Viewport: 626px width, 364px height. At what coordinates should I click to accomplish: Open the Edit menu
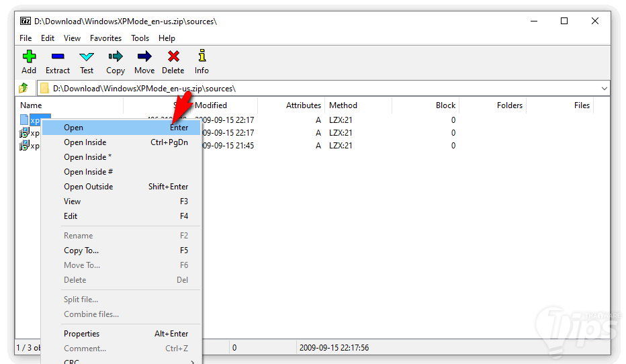pos(48,38)
